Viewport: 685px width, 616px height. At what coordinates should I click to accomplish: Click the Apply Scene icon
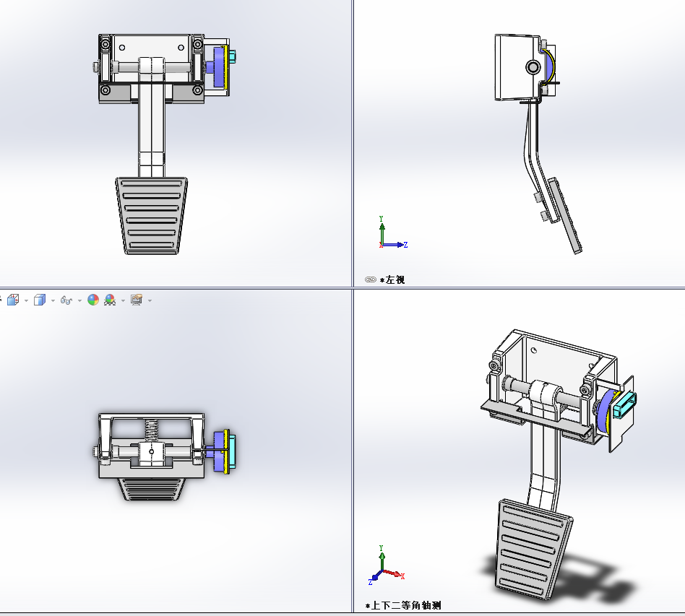click(110, 300)
